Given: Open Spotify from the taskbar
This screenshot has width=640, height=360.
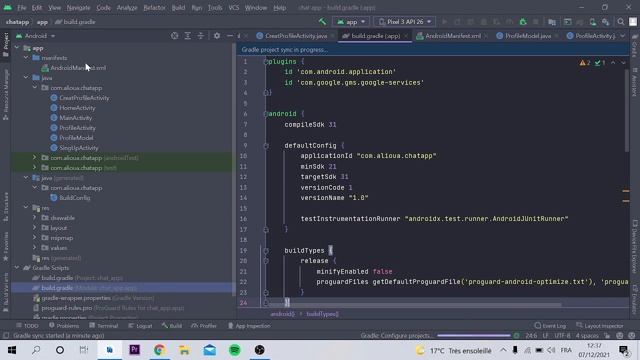Looking at the screenshot, I should click(x=235, y=350).
